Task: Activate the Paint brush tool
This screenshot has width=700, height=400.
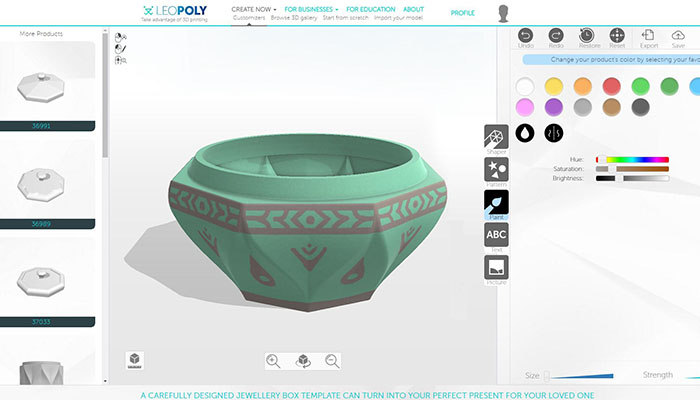Action: pyautogui.click(x=496, y=202)
